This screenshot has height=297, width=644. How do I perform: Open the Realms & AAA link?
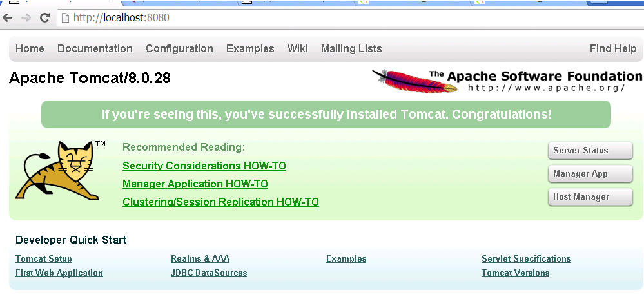[x=200, y=258]
